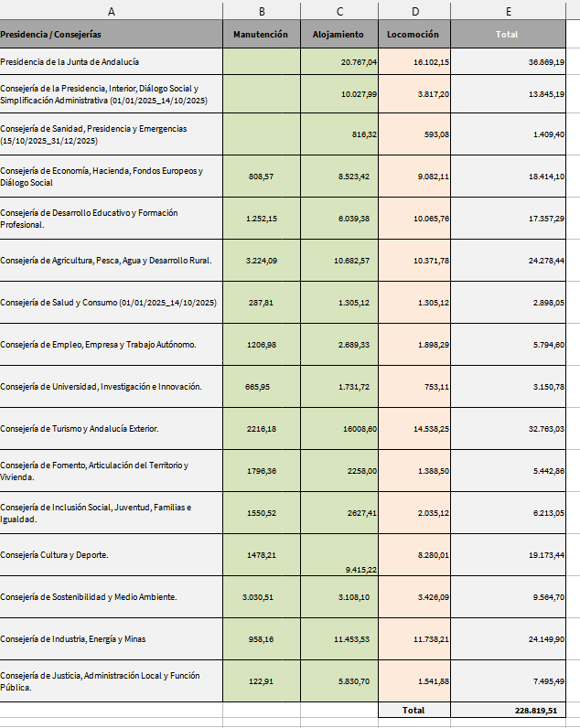The width and height of the screenshot is (580, 728).
Task: Select grand total value 228.819,51
Action: tap(509, 710)
